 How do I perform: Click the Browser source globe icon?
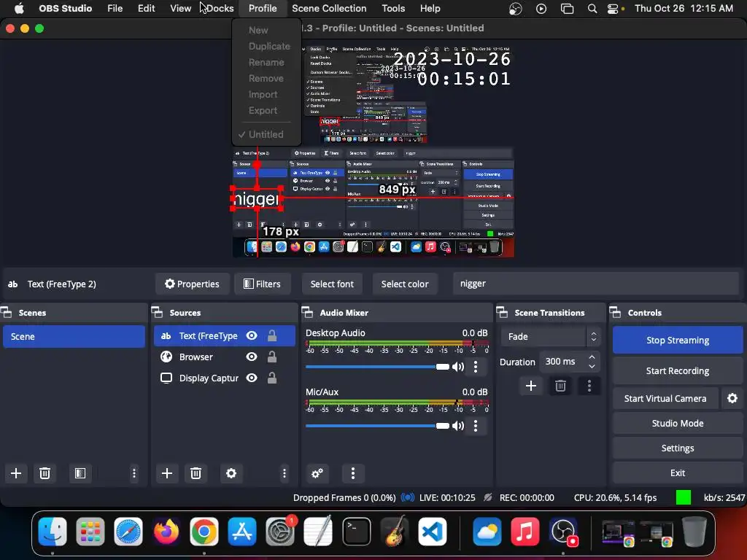pyautogui.click(x=166, y=357)
